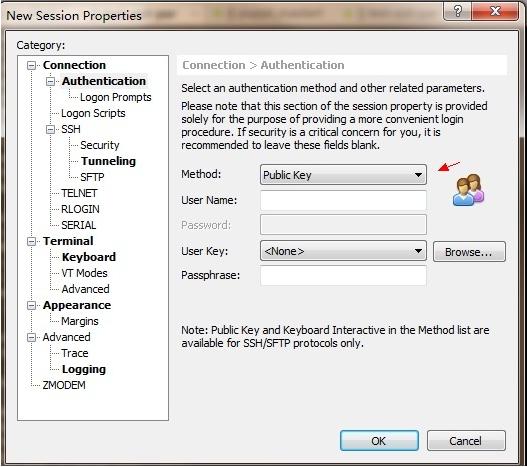This screenshot has height=467, width=527.
Task: Open the Method dropdown showing Public Key
Action: point(343,175)
